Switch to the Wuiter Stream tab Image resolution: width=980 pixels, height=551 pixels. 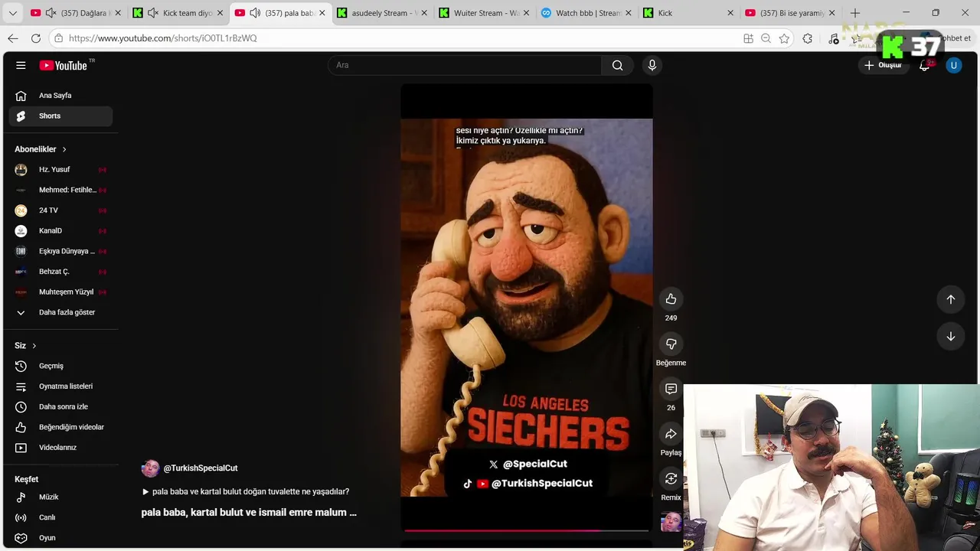(485, 13)
